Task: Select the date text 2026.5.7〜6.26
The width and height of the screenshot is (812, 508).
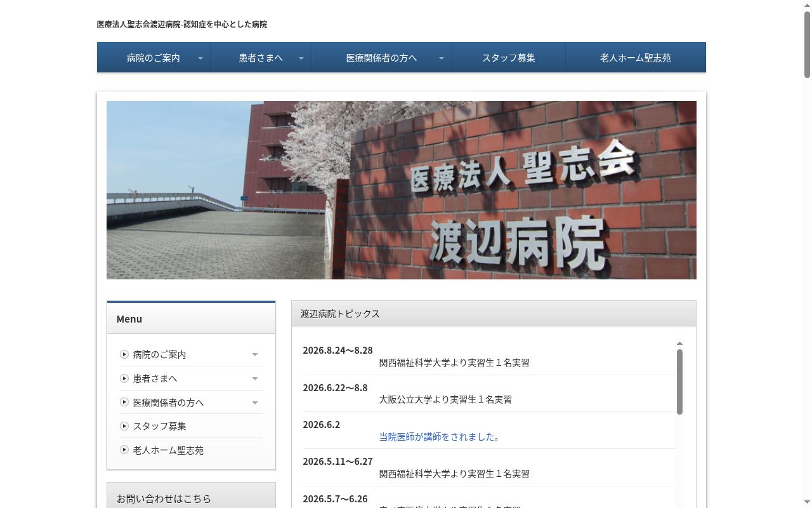Action: pyautogui.click(x=335, y=499)
